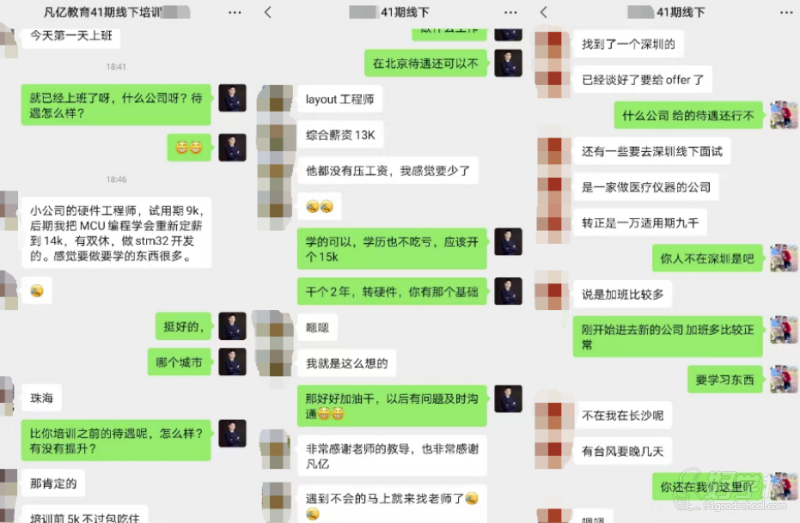This screenshot has width=800, height=523.
Task: Tap the right chat's back arrow
Action: 543,12
